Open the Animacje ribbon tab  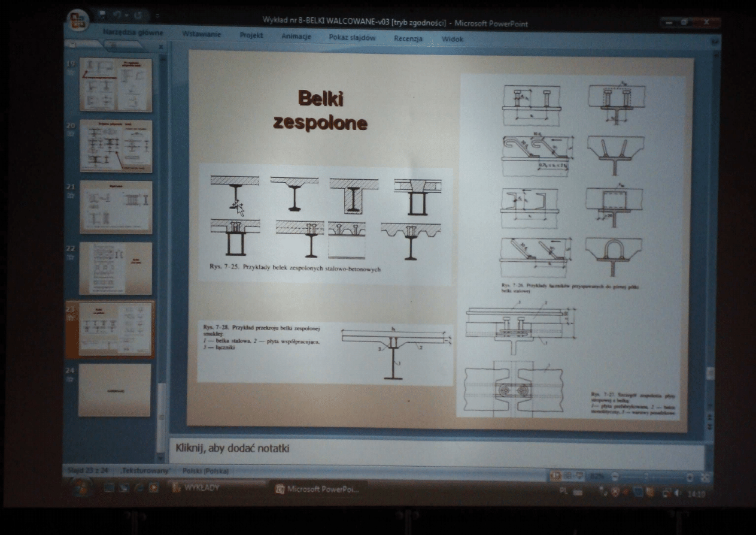point(296,36)
